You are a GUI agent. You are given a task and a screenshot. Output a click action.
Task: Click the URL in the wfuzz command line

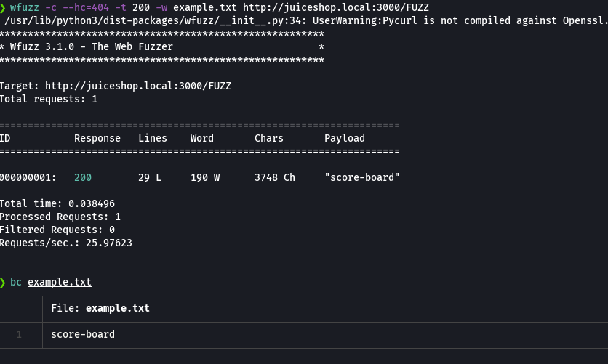click(x=336, y=7)
